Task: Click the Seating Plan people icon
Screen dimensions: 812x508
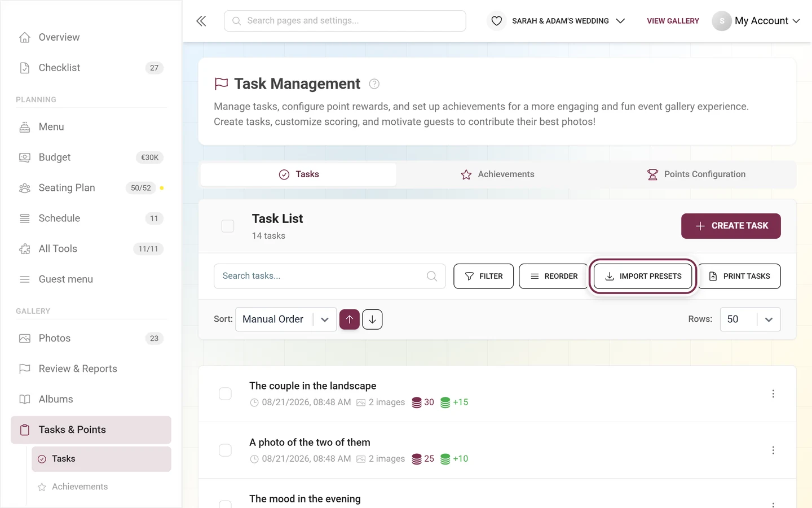Action: 25,188
